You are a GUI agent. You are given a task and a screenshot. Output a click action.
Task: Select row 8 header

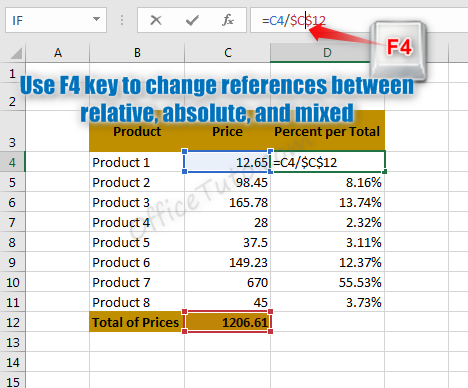coord(12,242)
